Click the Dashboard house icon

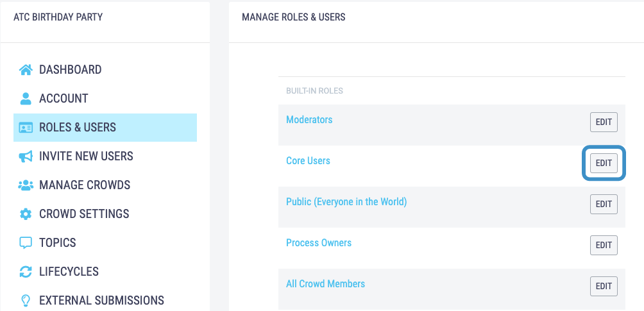tap(26, 70)
